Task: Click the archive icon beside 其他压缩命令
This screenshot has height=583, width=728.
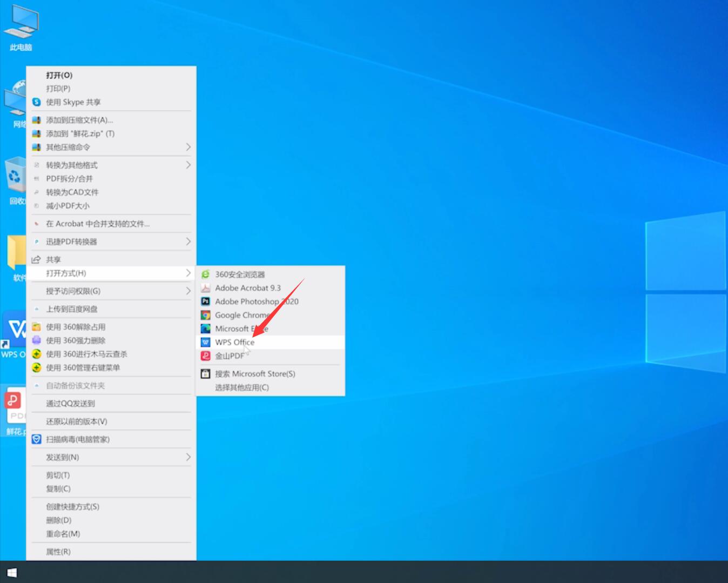Action: click(36, 147)
